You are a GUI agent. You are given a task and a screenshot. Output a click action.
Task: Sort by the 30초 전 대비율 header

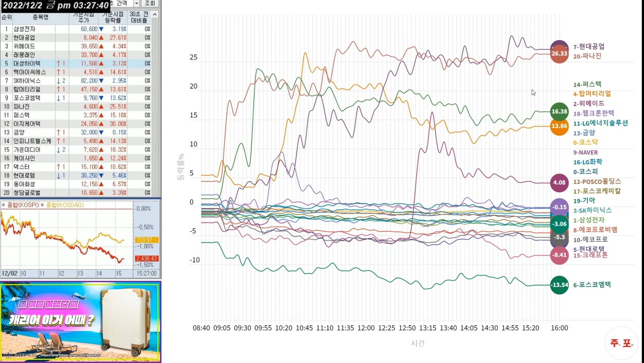click(139, 17)
